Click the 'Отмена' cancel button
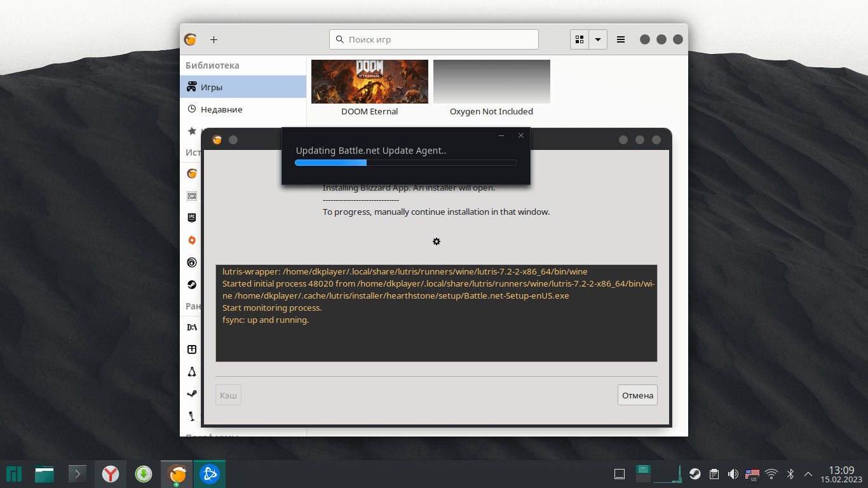The height and width of the screenshot is (488, 868). coord(637,395)
